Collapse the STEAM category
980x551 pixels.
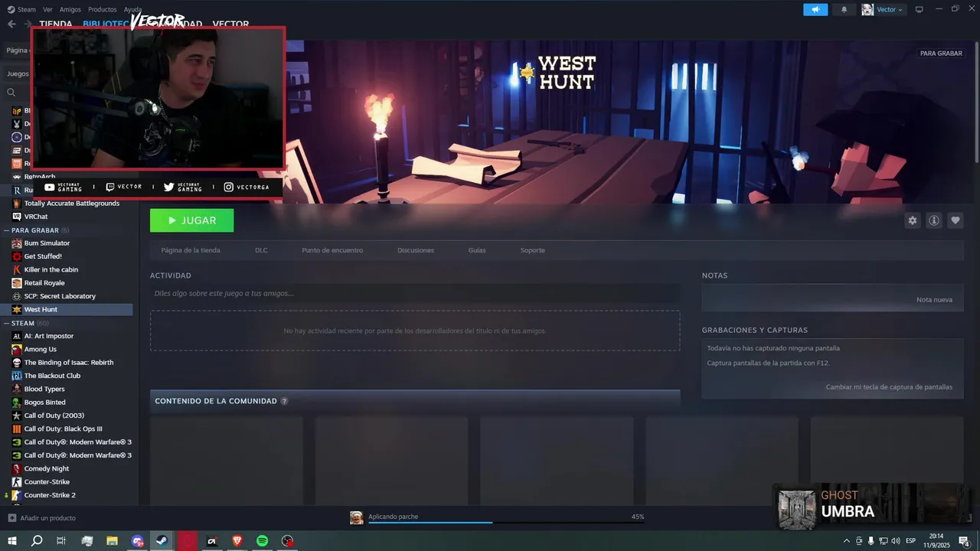pos(7,323)
